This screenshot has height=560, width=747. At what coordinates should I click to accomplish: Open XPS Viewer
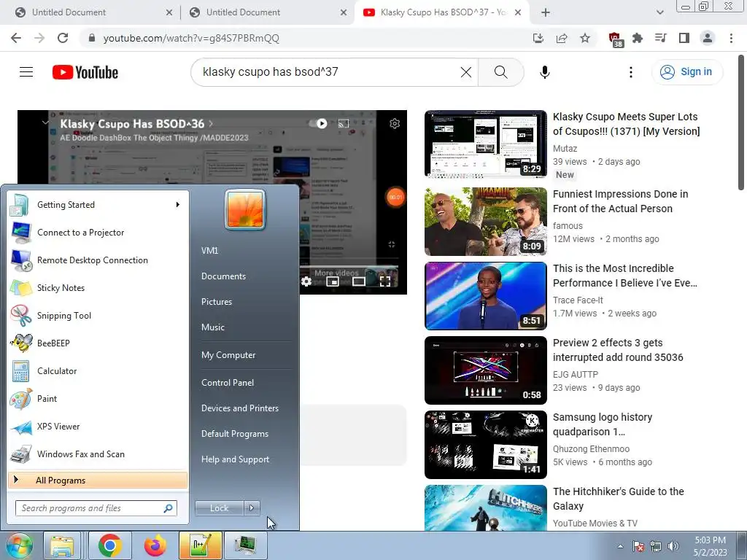coord(98,426)
